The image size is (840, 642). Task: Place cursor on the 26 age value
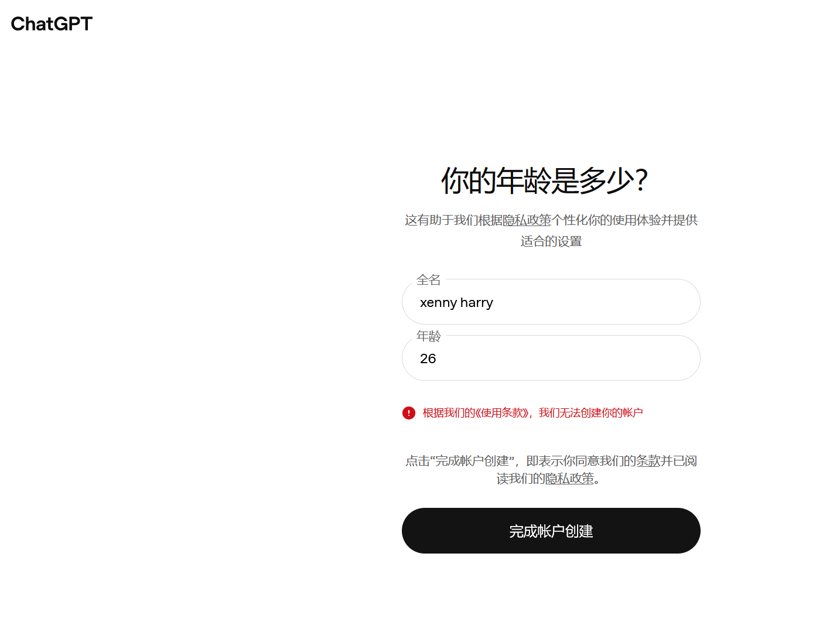point(428,358)
